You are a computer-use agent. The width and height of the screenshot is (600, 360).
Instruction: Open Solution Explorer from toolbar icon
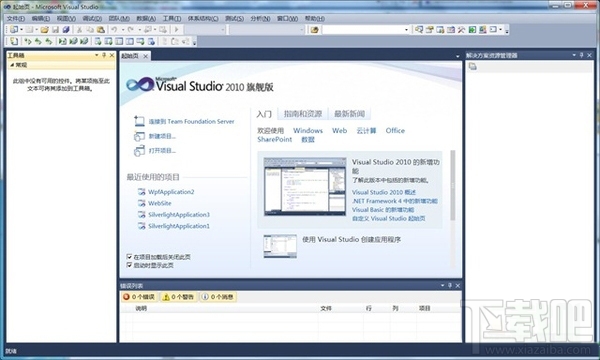pyautogui.click(x=419, y=29)
